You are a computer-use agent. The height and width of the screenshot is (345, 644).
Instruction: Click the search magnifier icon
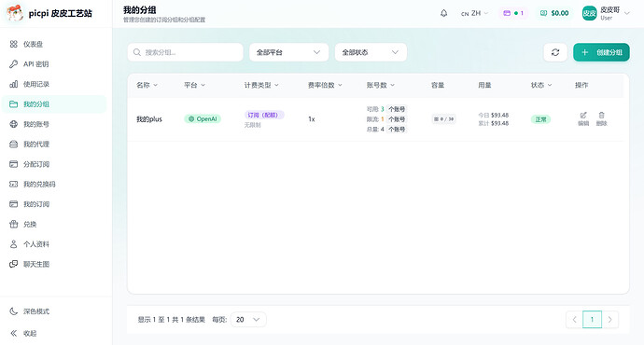(137, 52)
